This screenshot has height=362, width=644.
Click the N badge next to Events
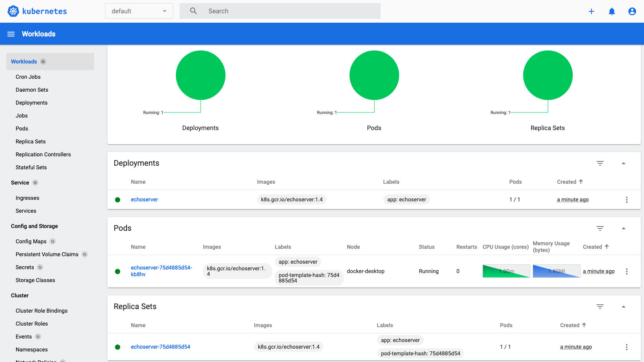38,337
